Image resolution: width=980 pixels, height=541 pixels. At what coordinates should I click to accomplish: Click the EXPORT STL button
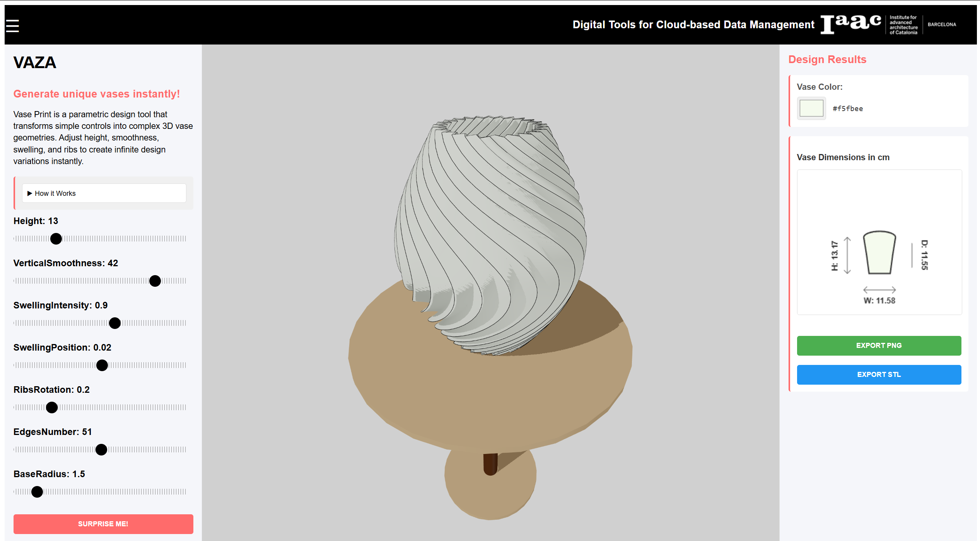879,375
